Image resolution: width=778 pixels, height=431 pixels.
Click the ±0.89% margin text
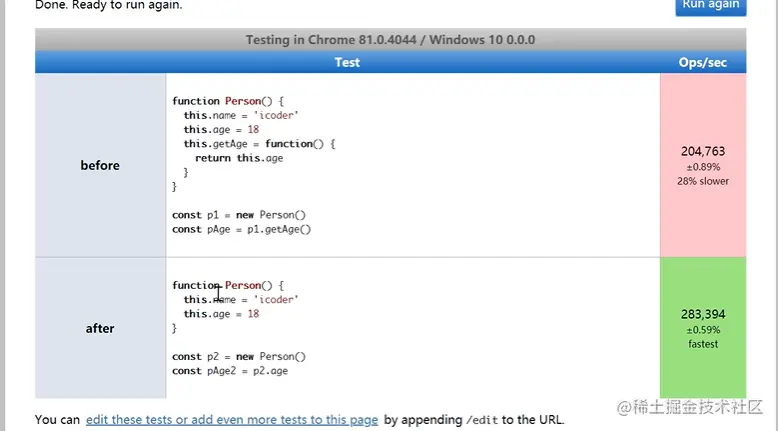[x=702, y=167]
